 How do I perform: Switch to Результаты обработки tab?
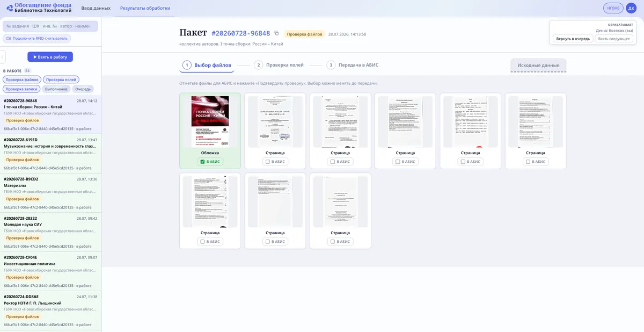point(145,8)
